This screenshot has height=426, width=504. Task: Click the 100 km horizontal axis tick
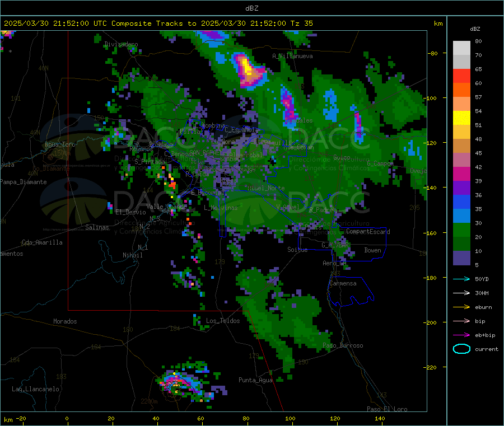coord(290,419)
